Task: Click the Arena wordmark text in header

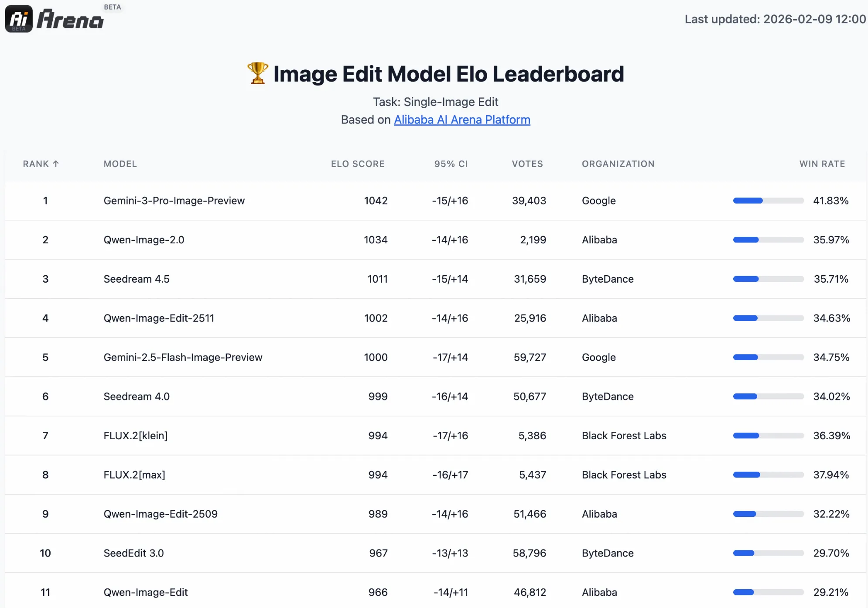Action: pyautogui.click(x=70, y=20)
